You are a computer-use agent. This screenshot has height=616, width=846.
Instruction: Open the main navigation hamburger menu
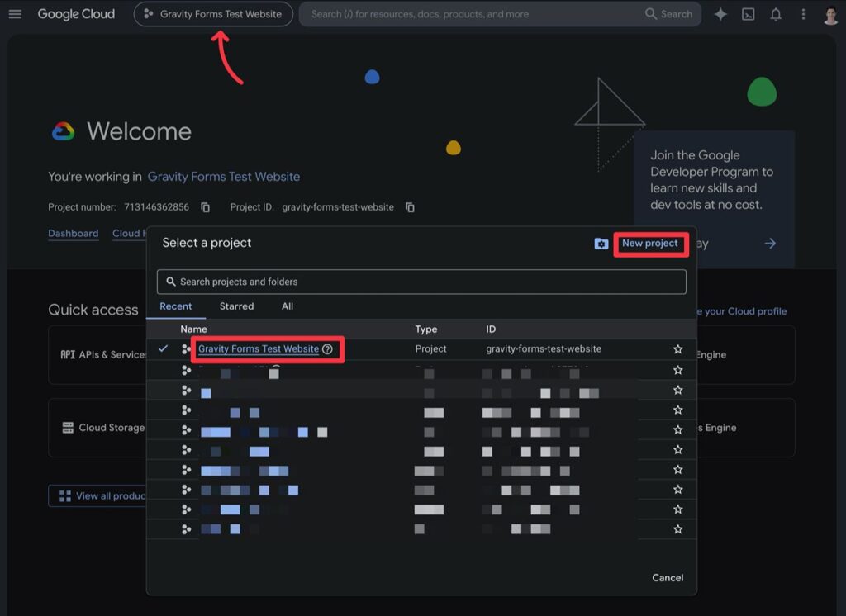pos(15,14)
